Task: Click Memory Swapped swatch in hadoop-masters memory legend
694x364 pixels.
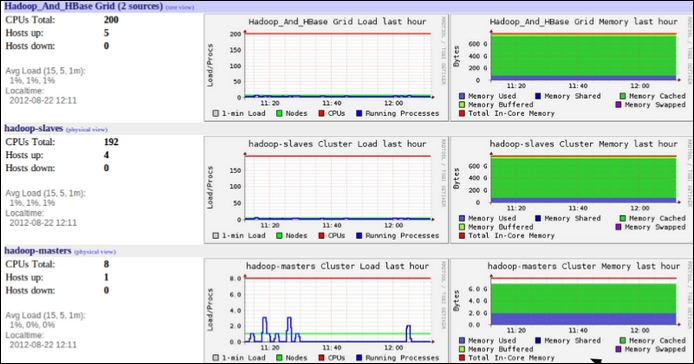Action: click(x=619, y=349)
